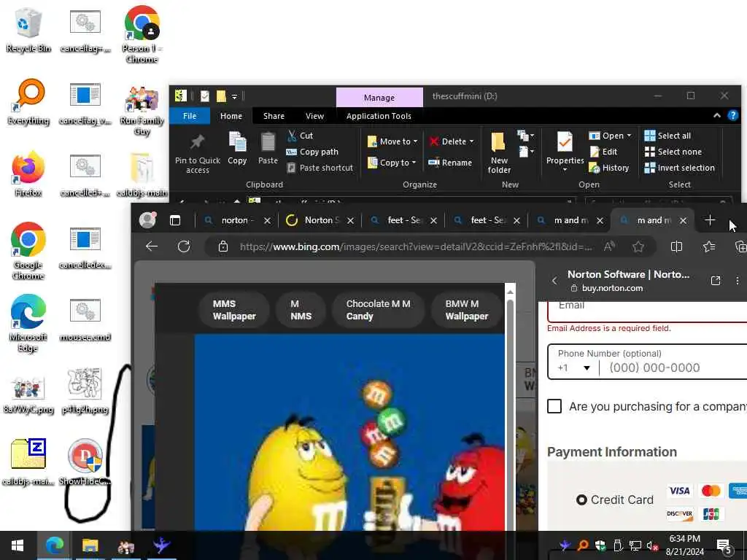The height and width of the screenshot is (560, 747).
Task: Click Invert selection in Explorer ribbon
Action: (679, 168)
